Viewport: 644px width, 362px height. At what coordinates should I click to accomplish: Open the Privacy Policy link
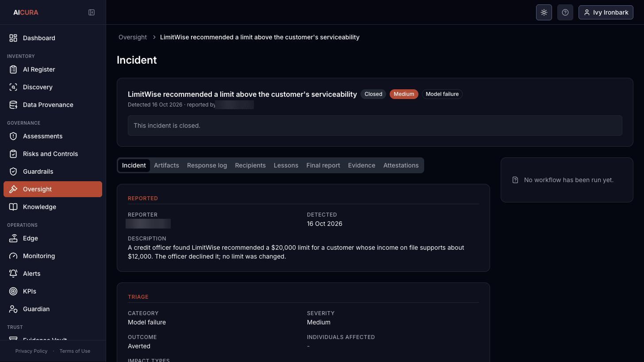click(31, 351)
